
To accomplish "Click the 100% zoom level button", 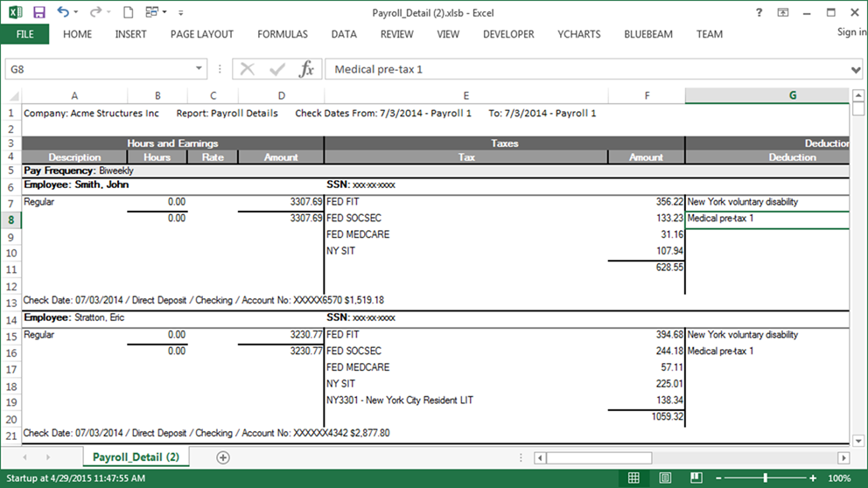I will [x=839, y=478].
